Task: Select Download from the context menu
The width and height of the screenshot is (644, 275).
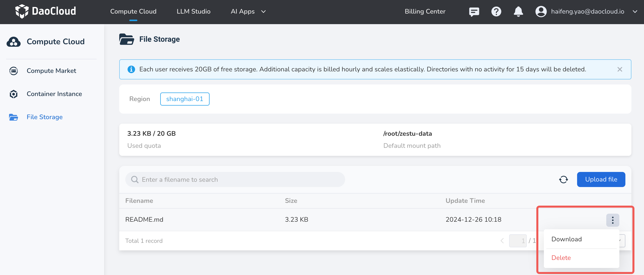Action: [x=567, y=239]
